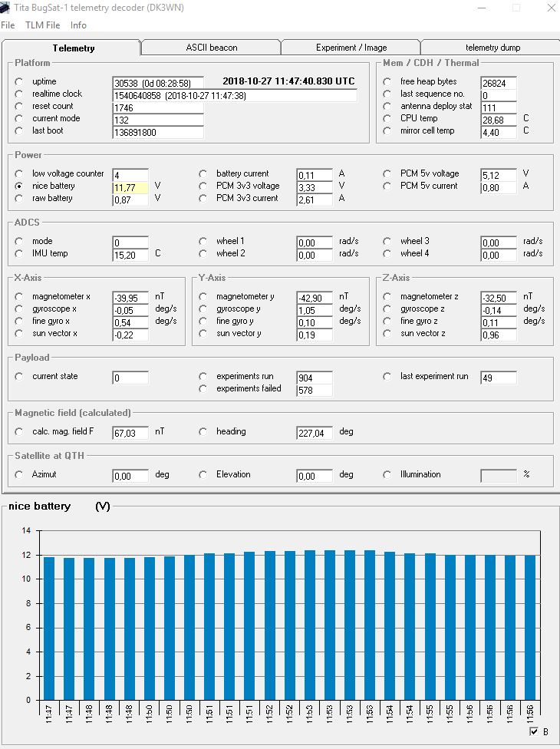Open the telemetry dump tab
The height and width of the screenshot is (749, 560).
point(492,48)
